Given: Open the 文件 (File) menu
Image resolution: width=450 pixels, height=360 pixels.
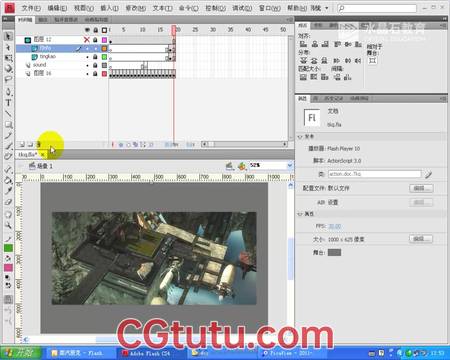Looking at the screenshot, I should 31,8.
